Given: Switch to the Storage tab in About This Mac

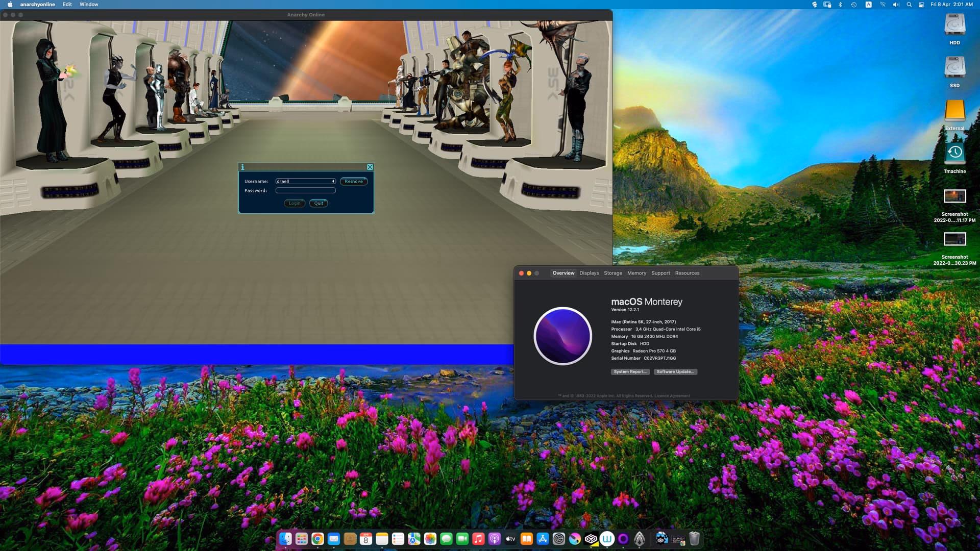Looking at the screenshot, I should [613, 273].
